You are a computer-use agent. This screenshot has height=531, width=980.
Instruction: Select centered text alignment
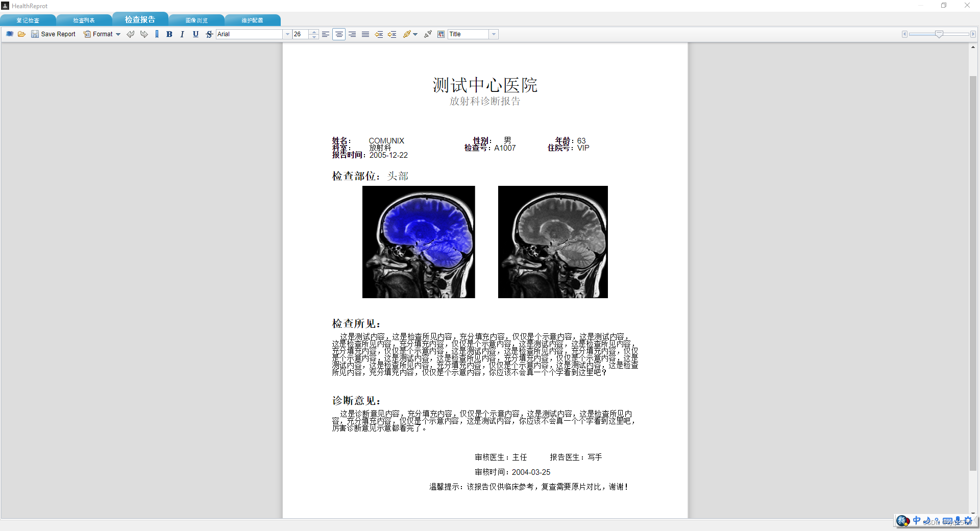tap(338, 34)
